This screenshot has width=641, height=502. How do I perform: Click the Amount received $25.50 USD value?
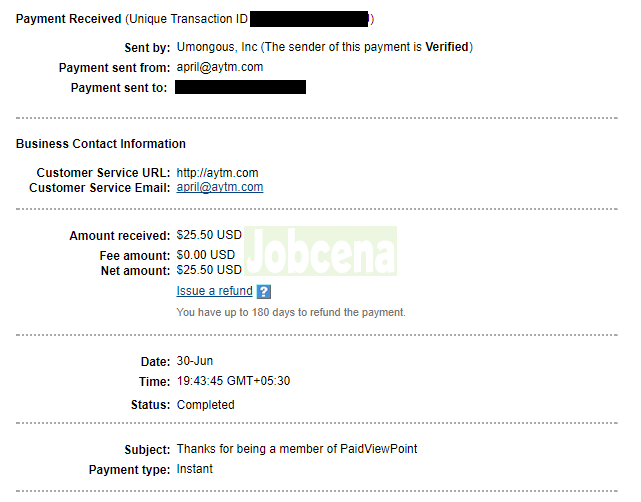click(209, 236)
